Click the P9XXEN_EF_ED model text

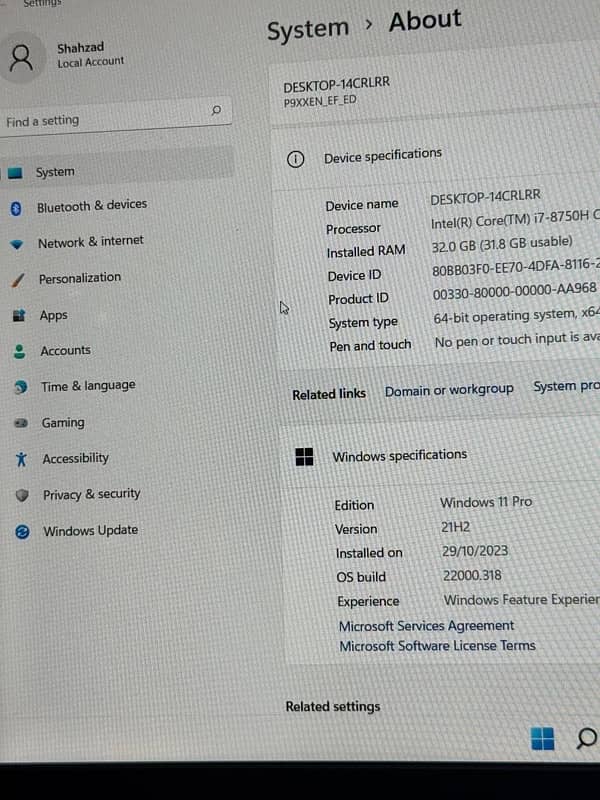pos(320,101)
